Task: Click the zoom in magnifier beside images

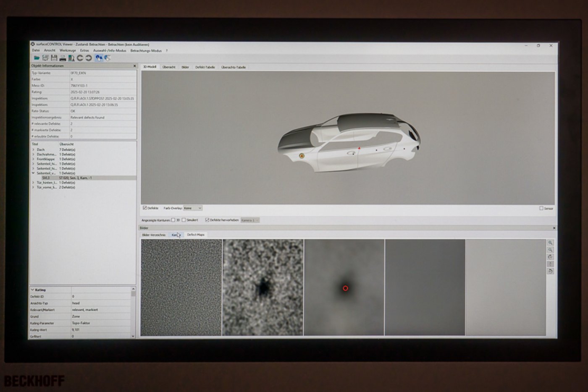Action: tap(550, 243)
